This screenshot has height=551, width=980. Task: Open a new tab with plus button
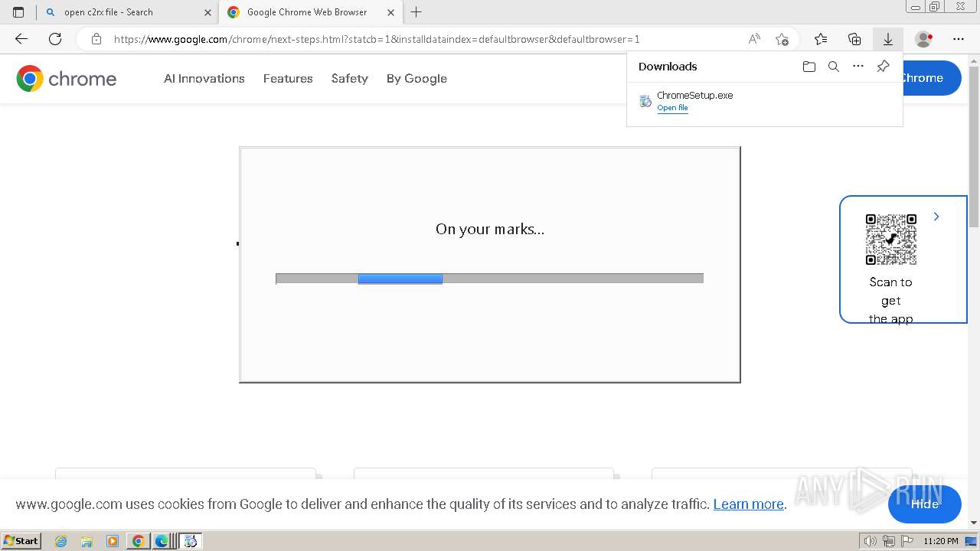416,12
